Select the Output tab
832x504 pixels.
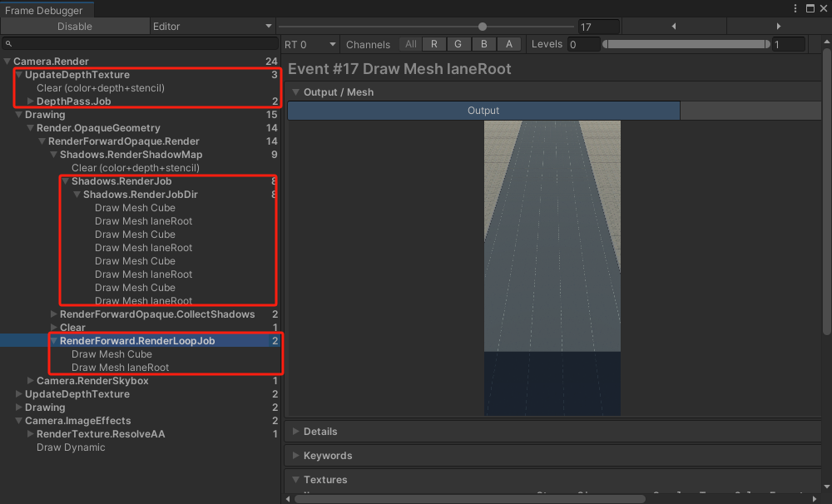(483, 111)
